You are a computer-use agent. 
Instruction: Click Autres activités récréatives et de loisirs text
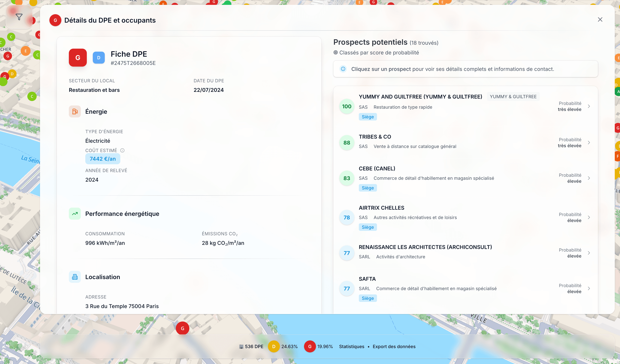point(415,217)
